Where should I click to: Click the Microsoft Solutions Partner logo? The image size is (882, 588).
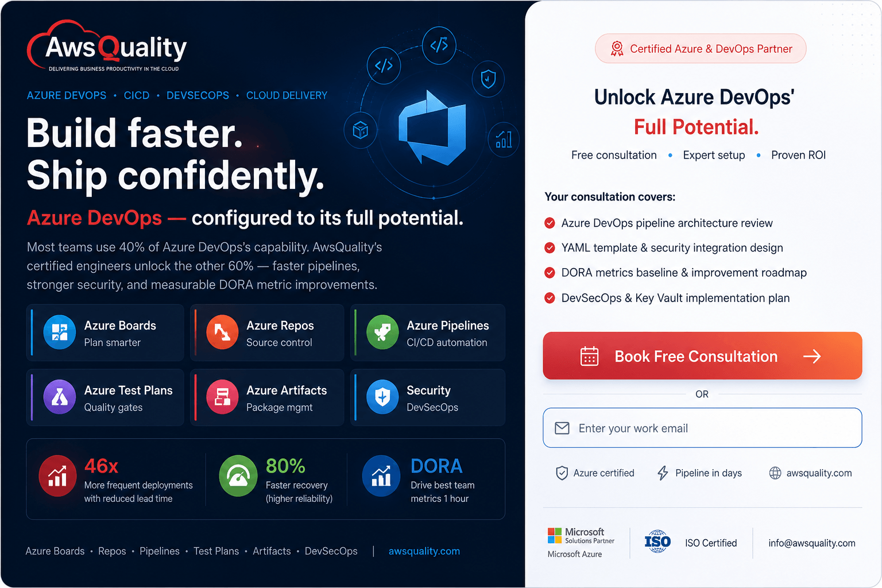pyautogui.click(x=581, y=536)
